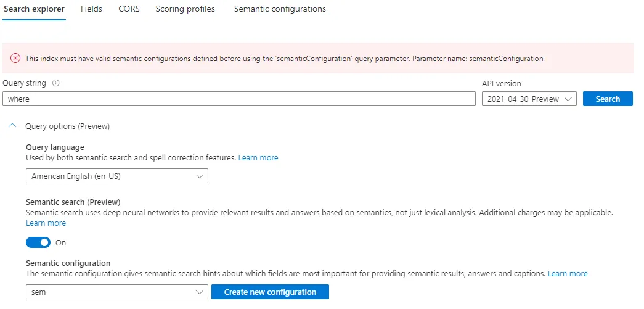
Task: Click the semanticConfiguration error message text
Action: [283, 59]
